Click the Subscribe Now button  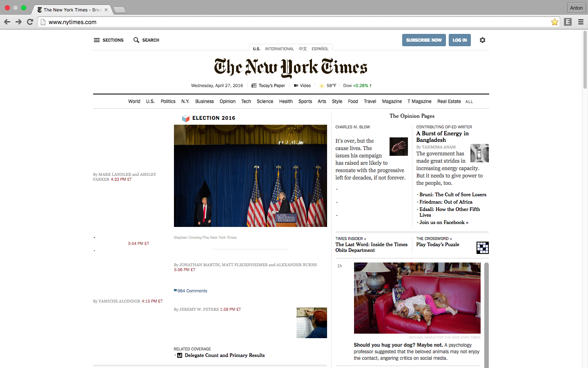tap(424, 40)
